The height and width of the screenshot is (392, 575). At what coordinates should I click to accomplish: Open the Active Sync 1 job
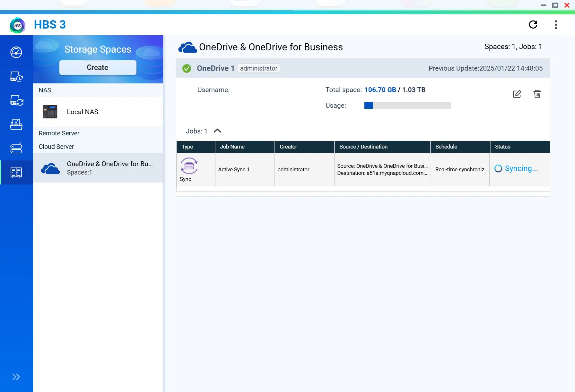tap(234, 169)
